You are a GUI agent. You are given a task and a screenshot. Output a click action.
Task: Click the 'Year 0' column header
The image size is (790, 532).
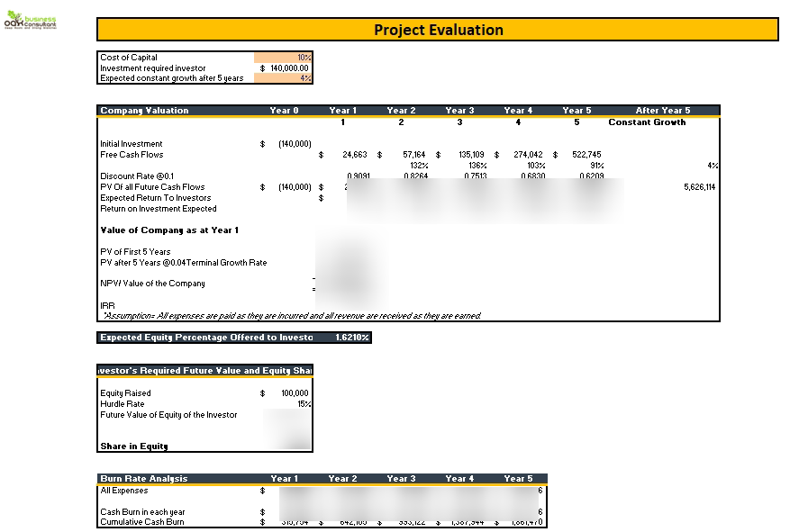[x=284, y=110]
